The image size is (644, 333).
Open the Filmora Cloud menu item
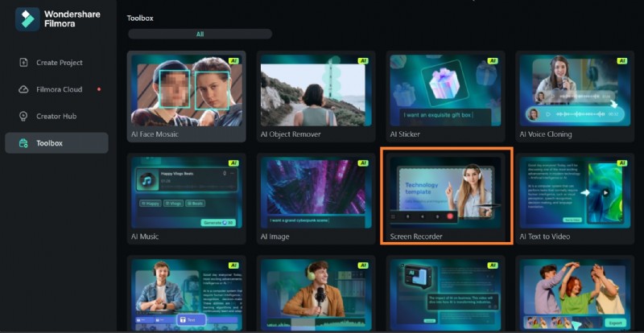click(x=59, y=89)
